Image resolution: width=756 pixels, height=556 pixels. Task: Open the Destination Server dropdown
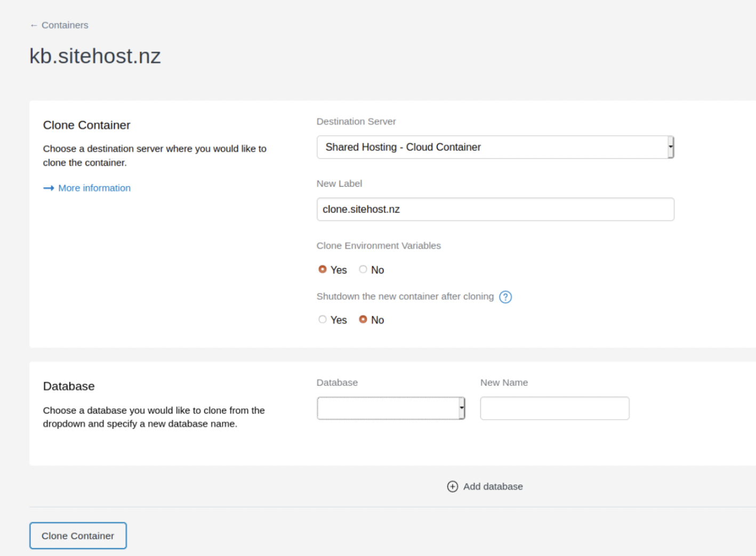point(495,147)
